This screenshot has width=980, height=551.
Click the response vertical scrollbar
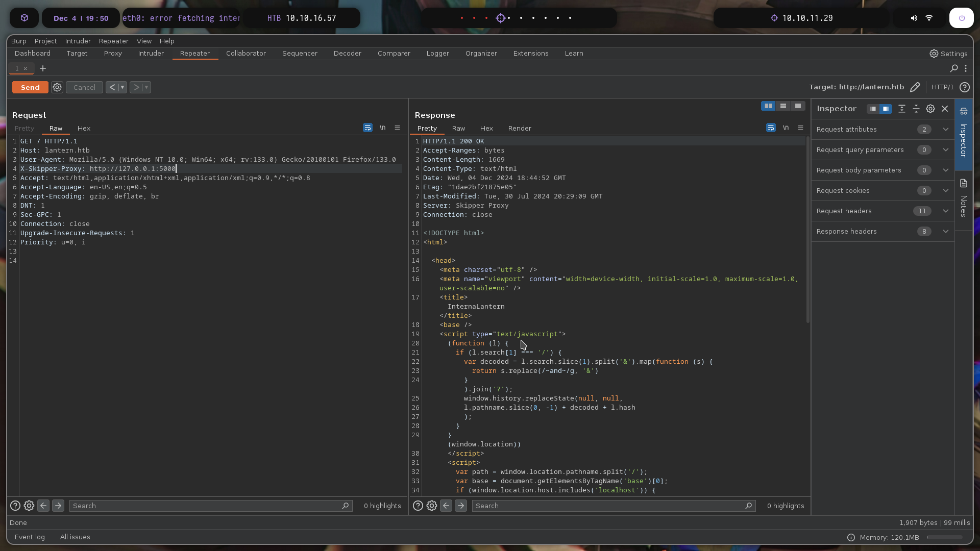[807, 230]
